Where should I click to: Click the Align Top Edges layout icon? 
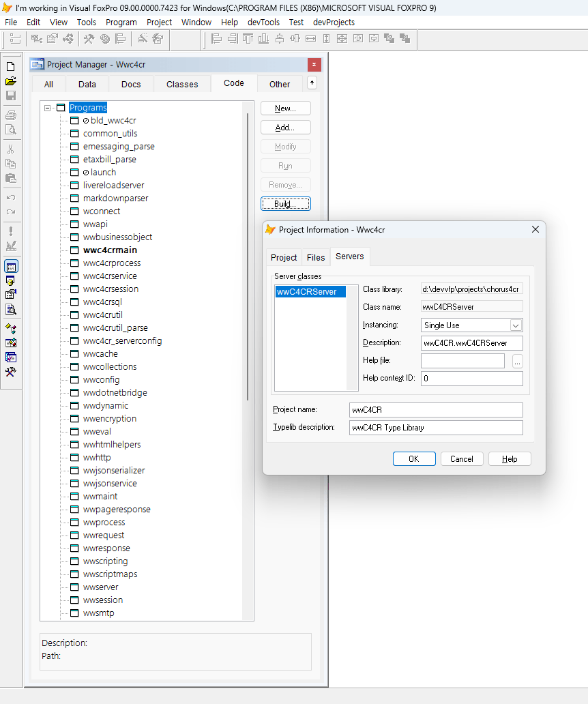point(248,39)
